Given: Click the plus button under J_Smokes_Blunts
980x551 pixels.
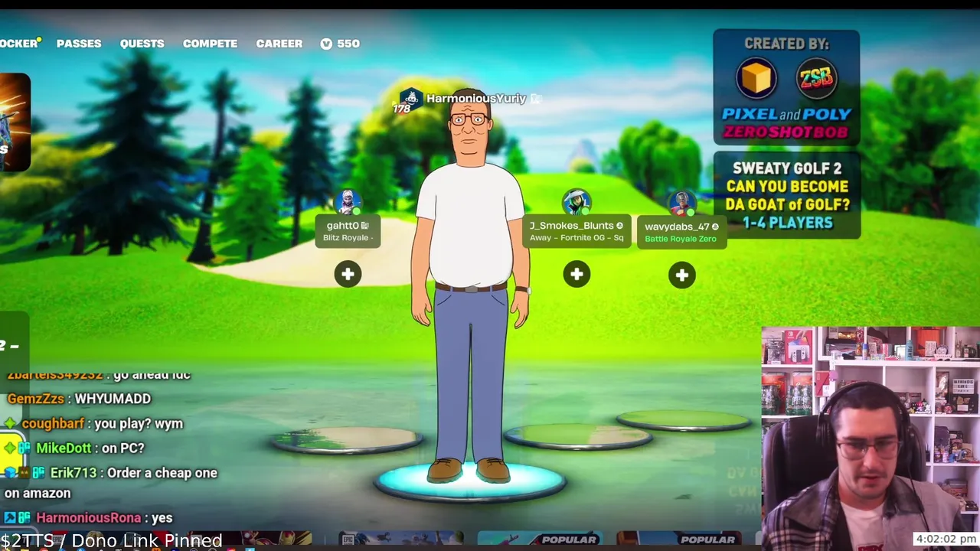Looking at the screenshot, I should pos(577,274).
